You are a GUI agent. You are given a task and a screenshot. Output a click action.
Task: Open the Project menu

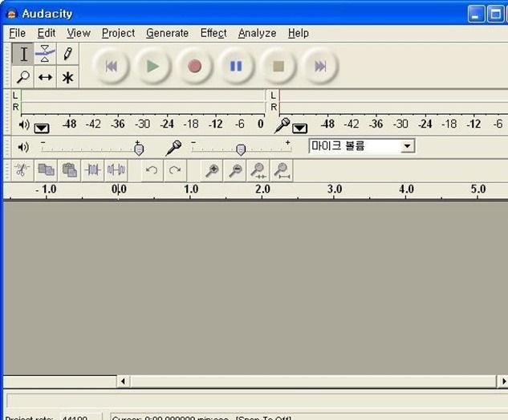(x=118, y=33)
